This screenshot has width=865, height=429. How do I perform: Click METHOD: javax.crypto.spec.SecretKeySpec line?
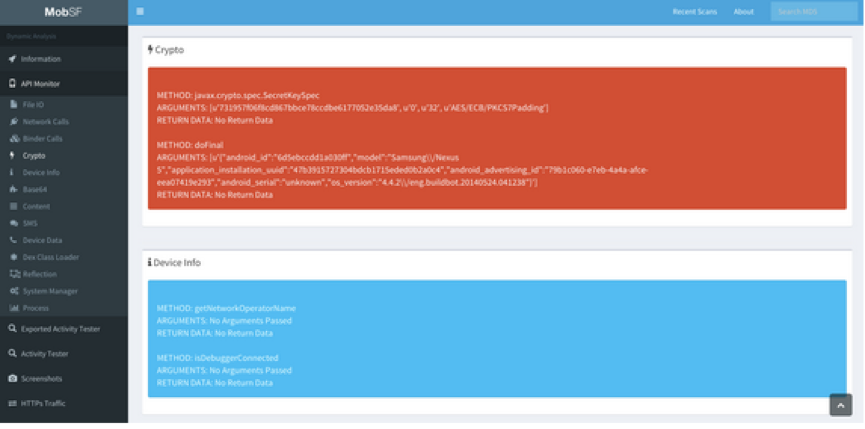click(x=238, y=95)
